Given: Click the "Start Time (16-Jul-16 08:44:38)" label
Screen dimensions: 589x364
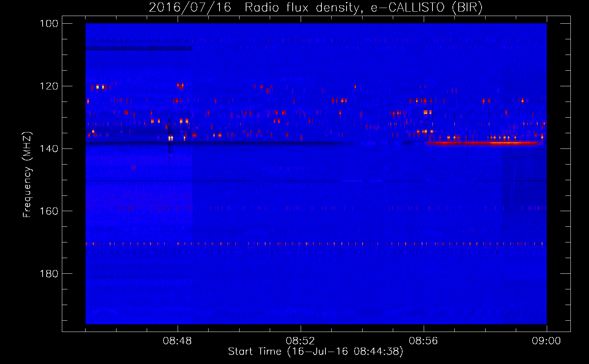Looking at the screenshot, I should (316, 352).
